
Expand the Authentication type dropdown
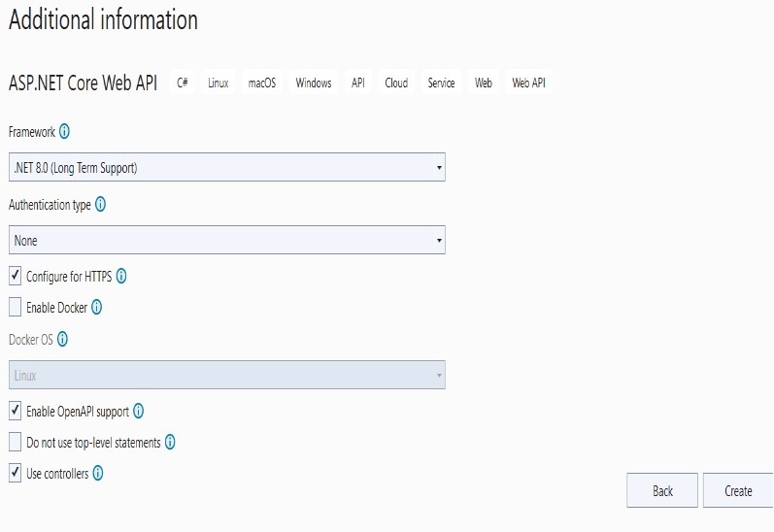[x=227, y=241]
